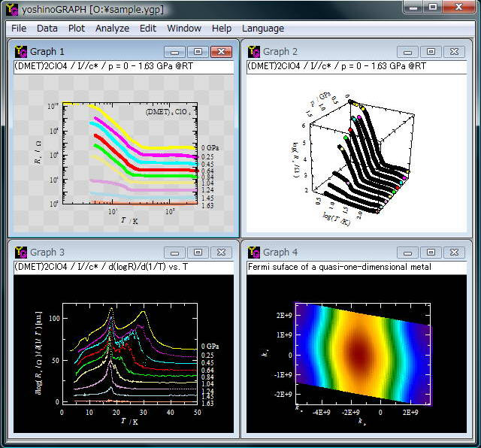Open the Language menu
This screenshot has height=448, width=481.
263,29
